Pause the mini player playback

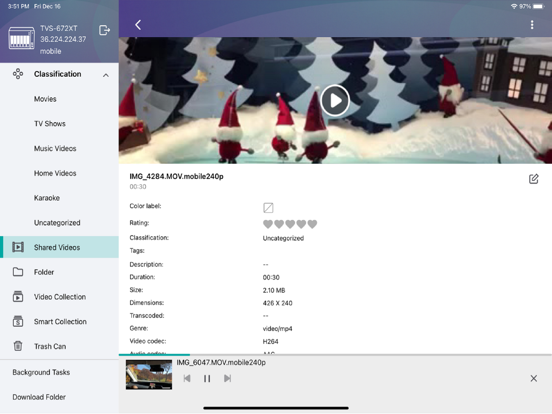pos(207,378)
